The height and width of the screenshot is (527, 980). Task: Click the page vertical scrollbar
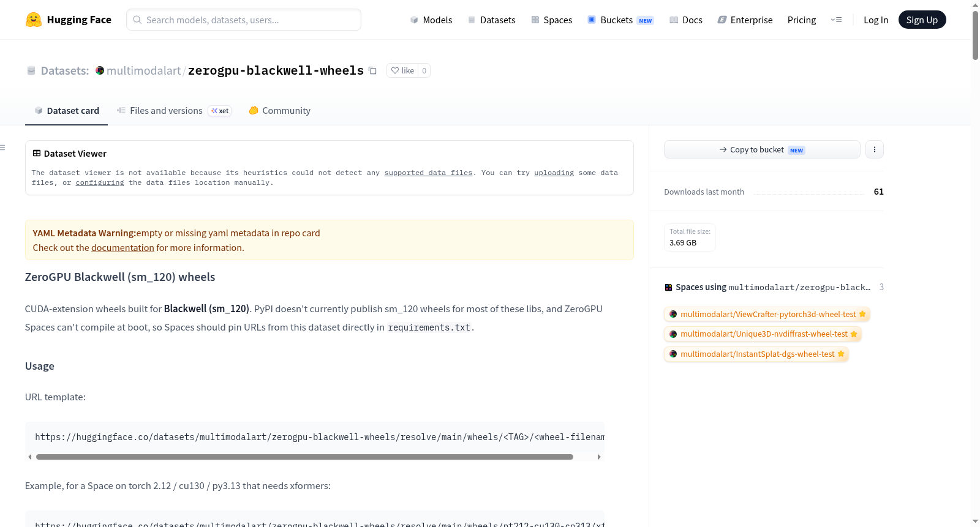975,35
